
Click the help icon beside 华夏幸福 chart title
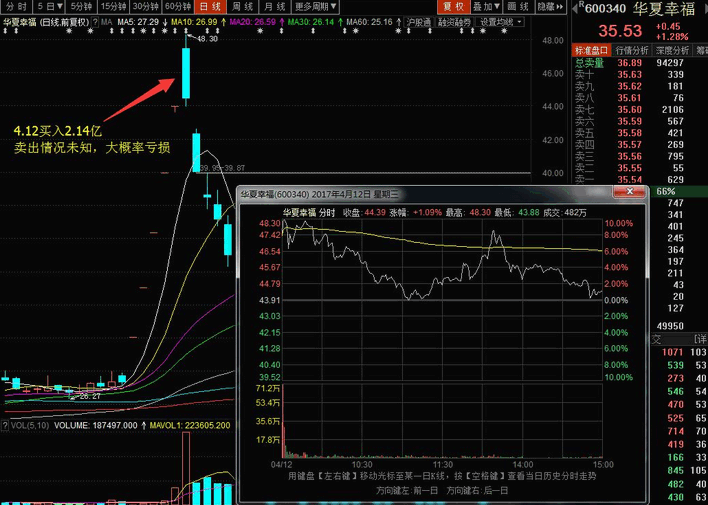[x=95, y=22]
